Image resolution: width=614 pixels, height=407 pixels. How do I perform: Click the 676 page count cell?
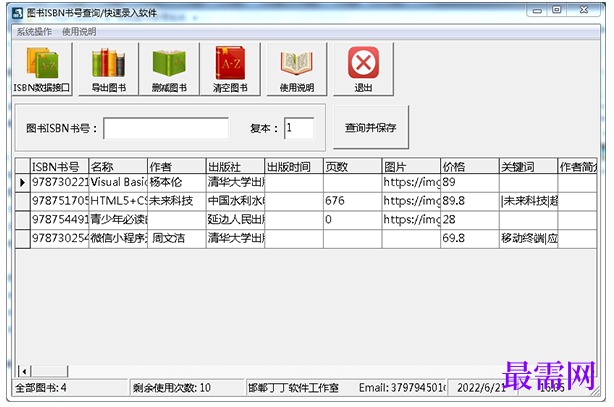(352, 201)
